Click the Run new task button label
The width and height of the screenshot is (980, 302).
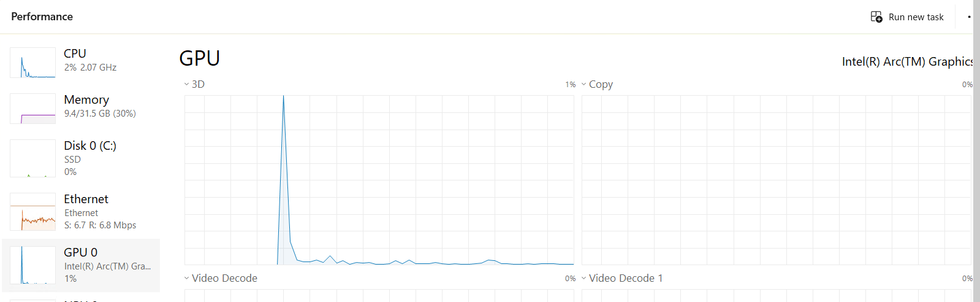tap(916, 17)
